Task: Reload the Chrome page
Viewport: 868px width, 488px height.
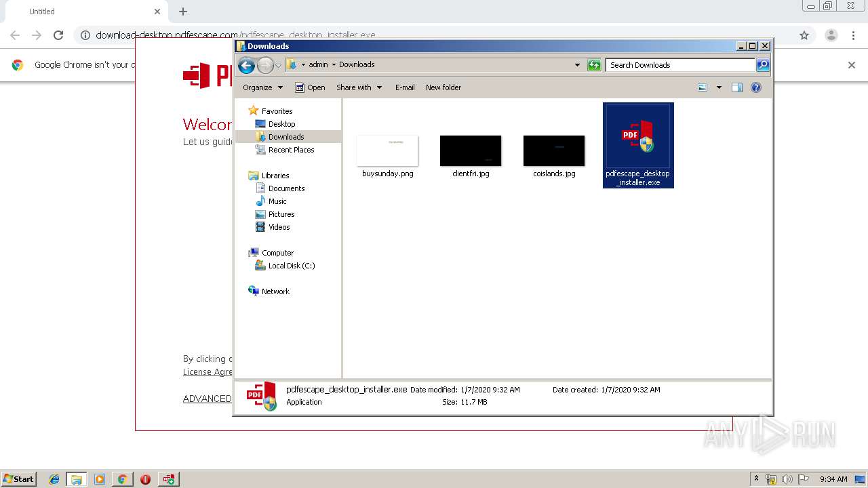Action: [x=58, y=35]
